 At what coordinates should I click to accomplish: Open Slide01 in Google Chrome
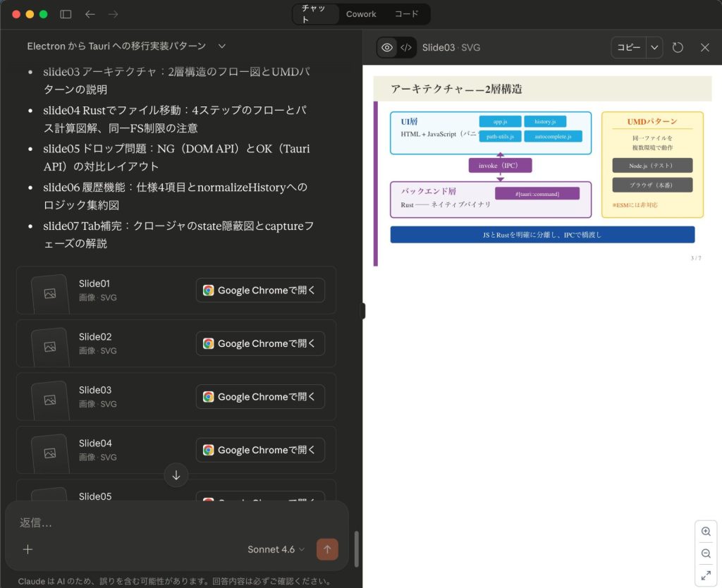pos(260,290)
